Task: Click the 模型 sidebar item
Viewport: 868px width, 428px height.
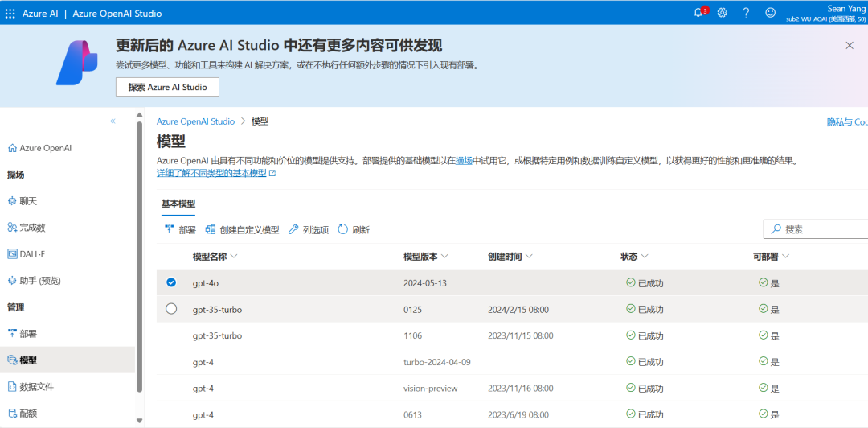Action: [68, 360]
